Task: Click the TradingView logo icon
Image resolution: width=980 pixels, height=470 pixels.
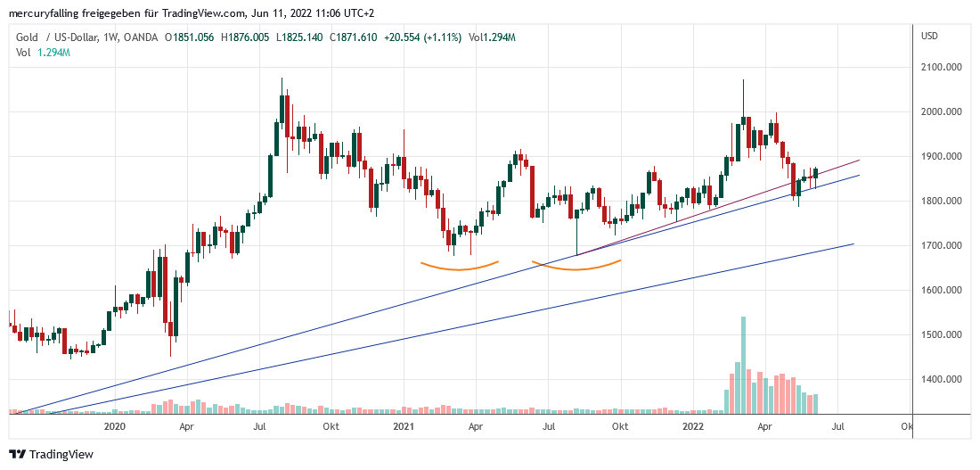Action: [x=17, y=454]
